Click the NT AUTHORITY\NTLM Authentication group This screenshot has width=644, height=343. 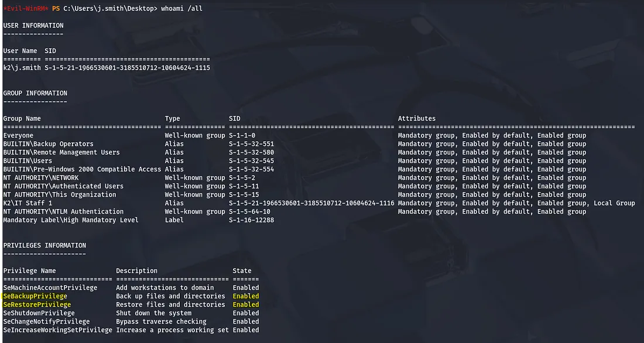click(63, 211)
